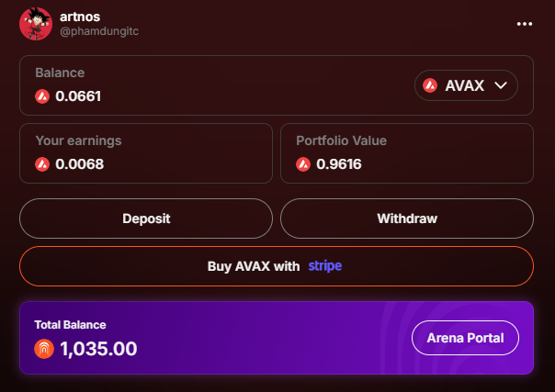Image resolution: width=555 pixels, height=392 pixels.
Task: Click the @phamdungitc handle
Action: pyautogui.click(x=99, y=31)
